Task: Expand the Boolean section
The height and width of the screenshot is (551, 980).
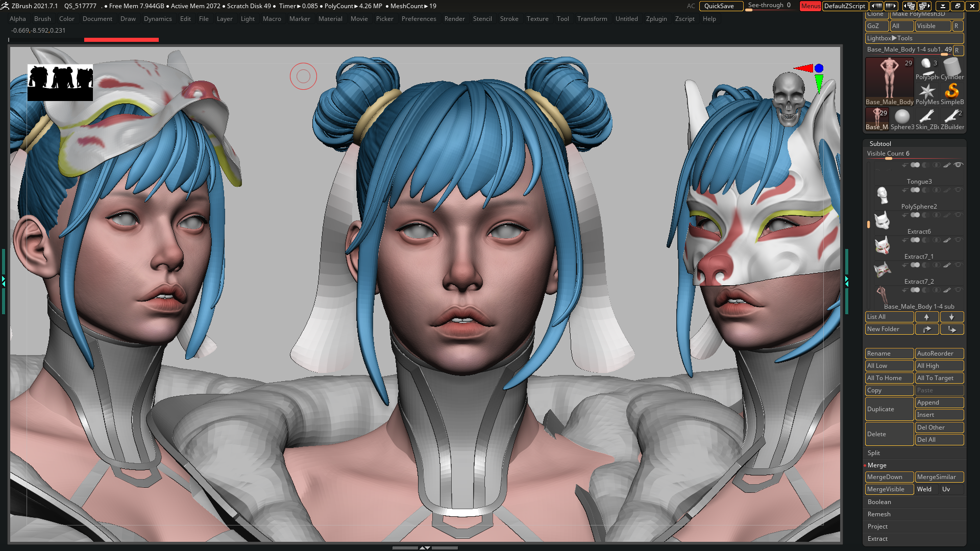Action: [x=879, y=502]
